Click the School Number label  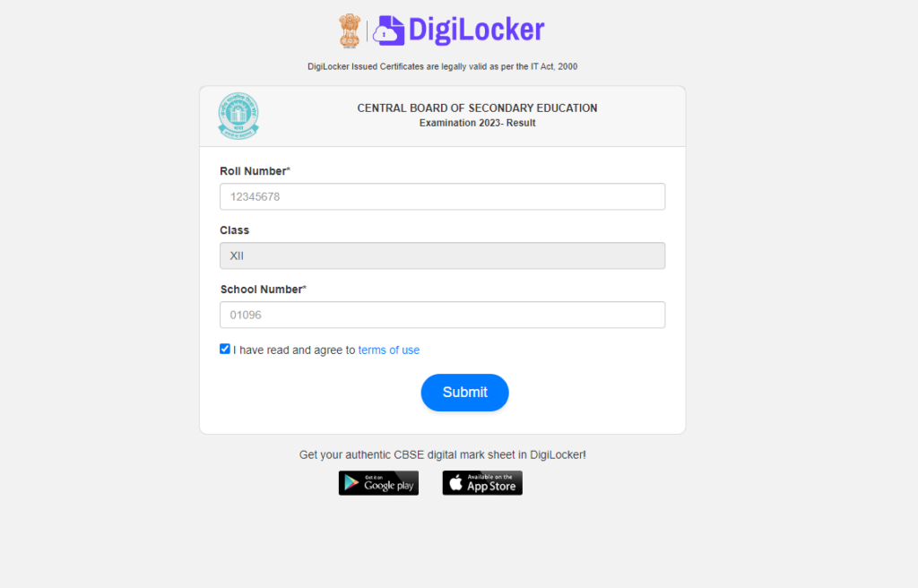click(x=264, y=290)
